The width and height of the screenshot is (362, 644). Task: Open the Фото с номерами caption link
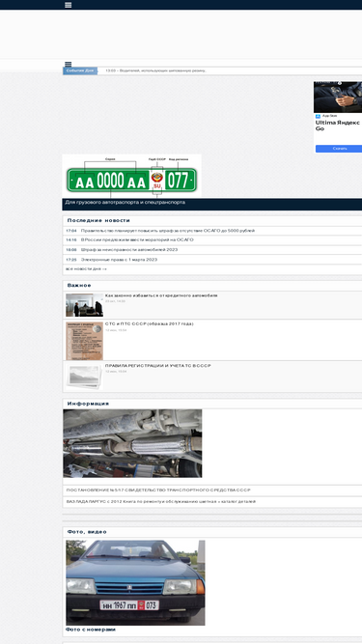91,630
